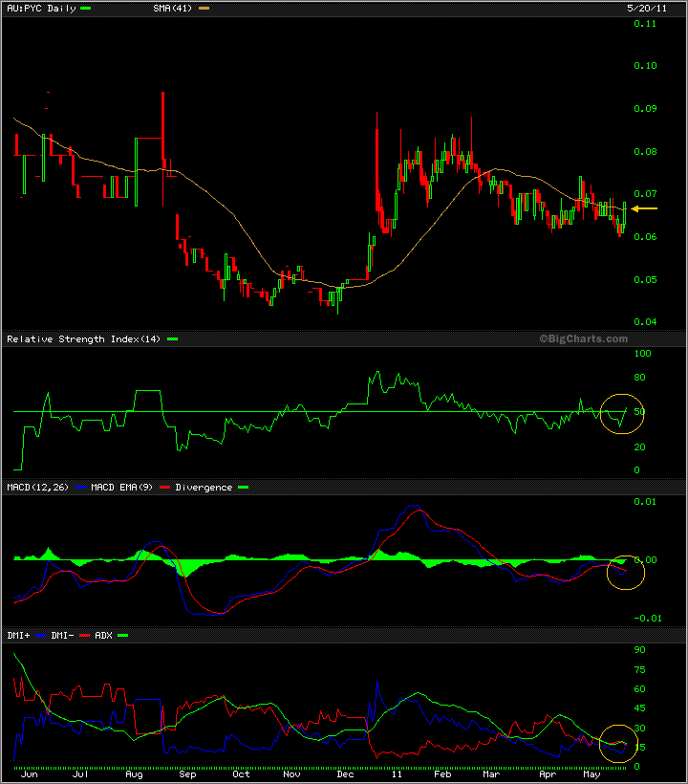Click the Dec month label on time axis

pyautogui.click(x=345, y=774)
